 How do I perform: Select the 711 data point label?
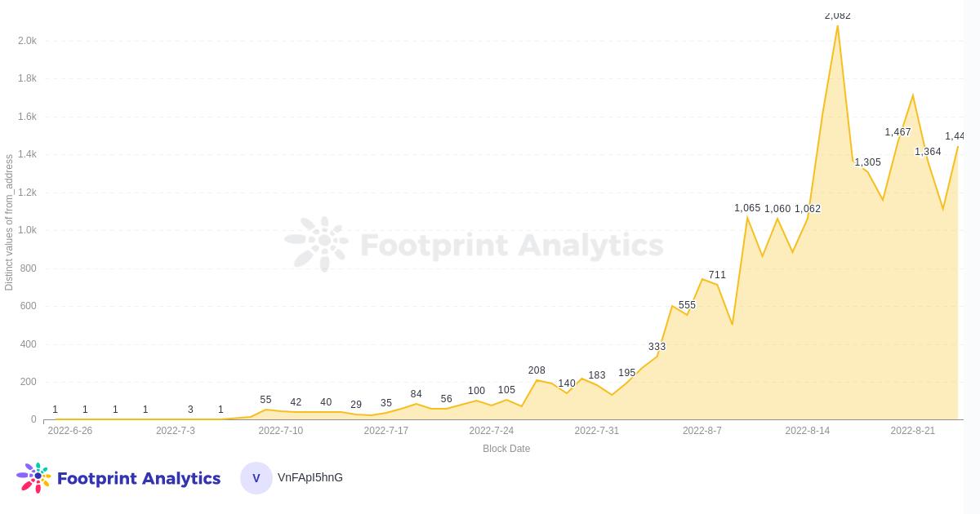[x=717, y=275]
